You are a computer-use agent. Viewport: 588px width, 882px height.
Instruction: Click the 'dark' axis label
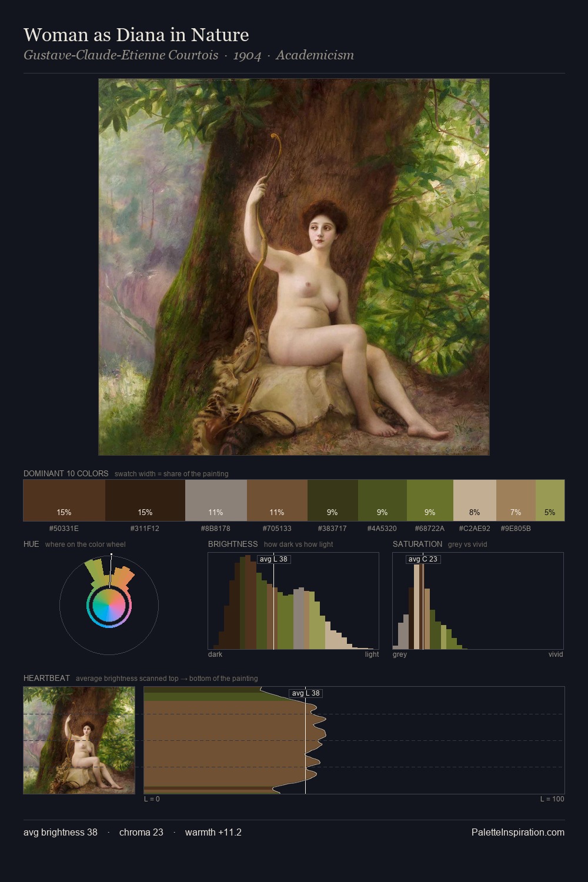click(x=215, y=654)
